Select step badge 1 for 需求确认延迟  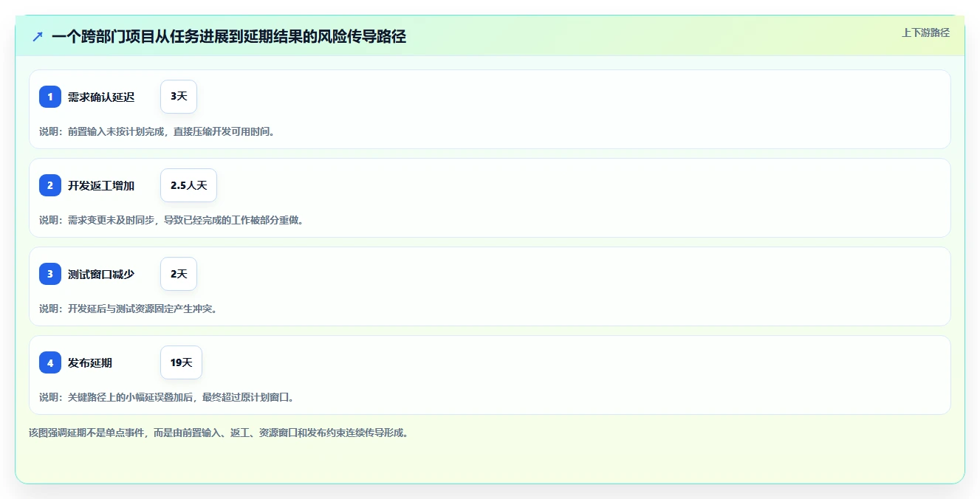tap(50, 97)
